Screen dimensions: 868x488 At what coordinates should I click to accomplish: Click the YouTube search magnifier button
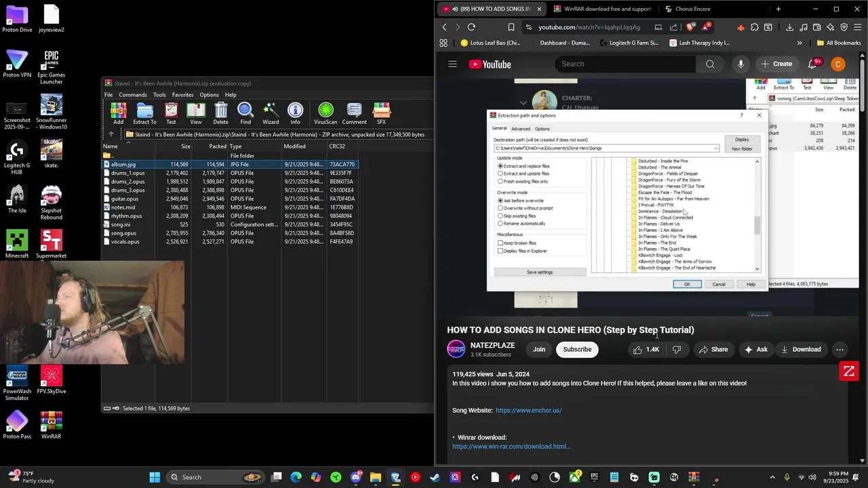pos(710,64)
